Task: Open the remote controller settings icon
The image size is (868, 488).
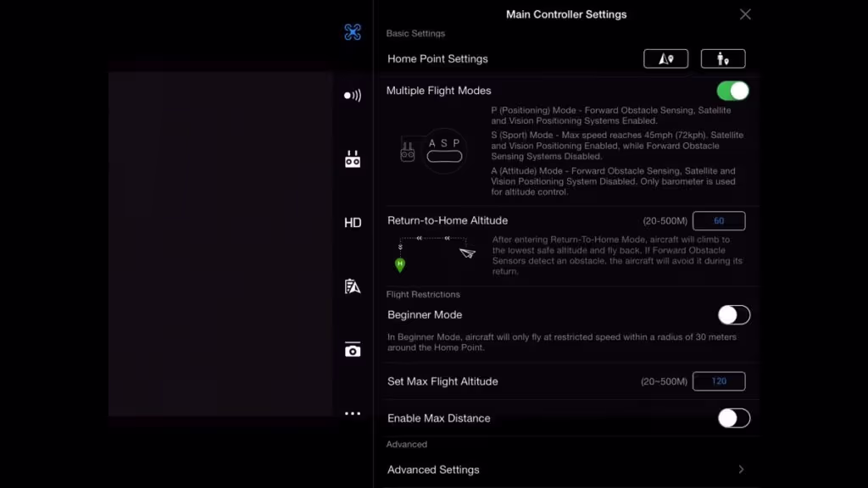Action: click(353, 159)
